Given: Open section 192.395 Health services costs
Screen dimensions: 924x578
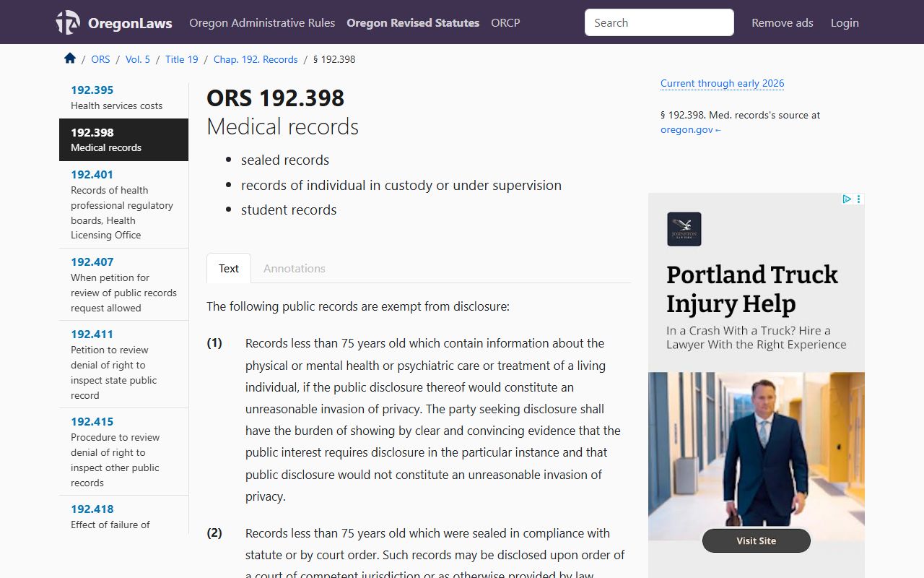Looking at the screenshot, I should click(123, 98).
